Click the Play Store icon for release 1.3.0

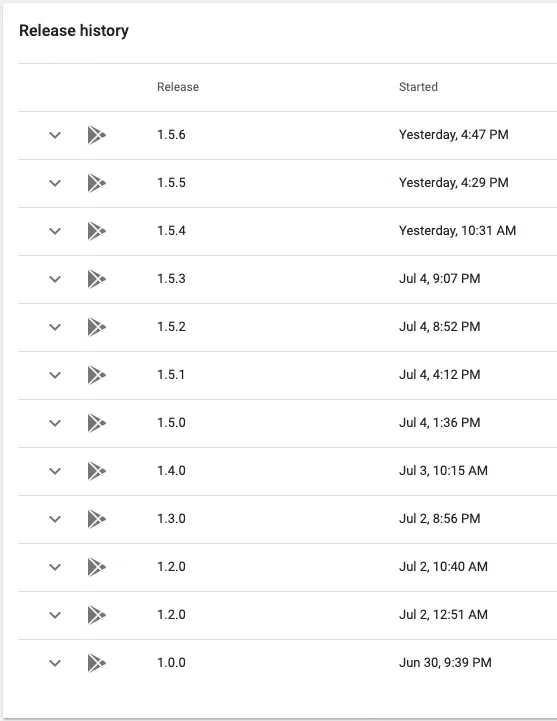pos(97,519)
